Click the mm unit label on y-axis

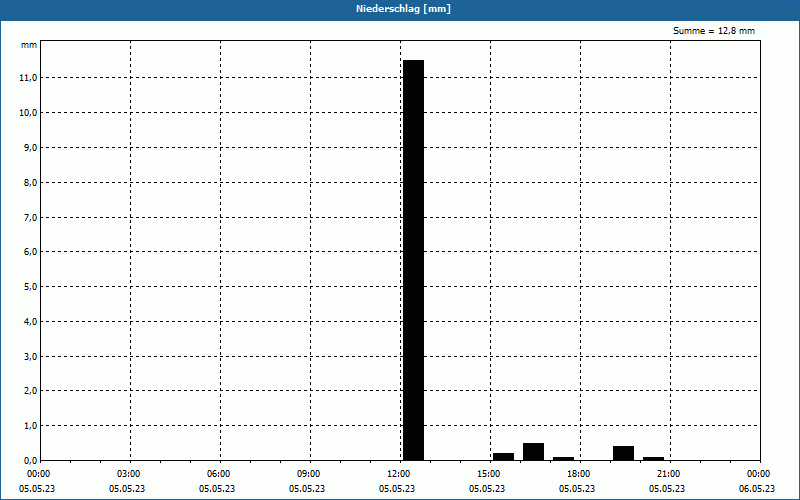29,45
